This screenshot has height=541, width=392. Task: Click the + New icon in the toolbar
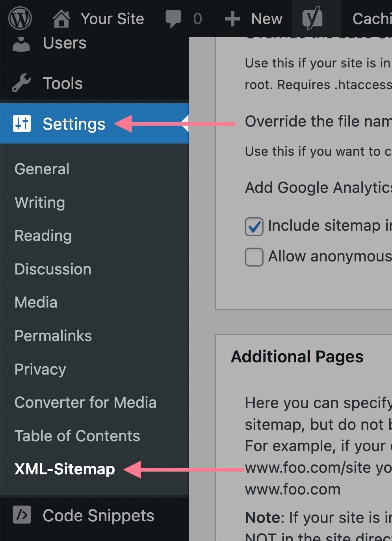[232, 18]
